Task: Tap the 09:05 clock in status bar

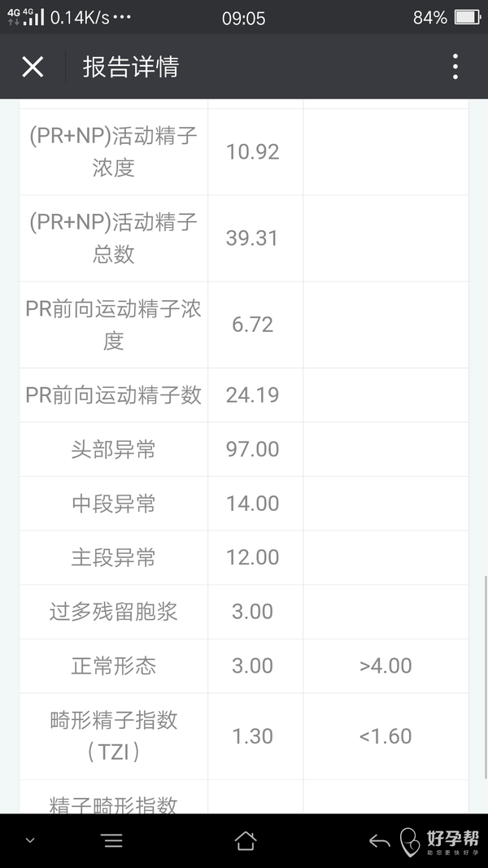Action: point(243,17)
